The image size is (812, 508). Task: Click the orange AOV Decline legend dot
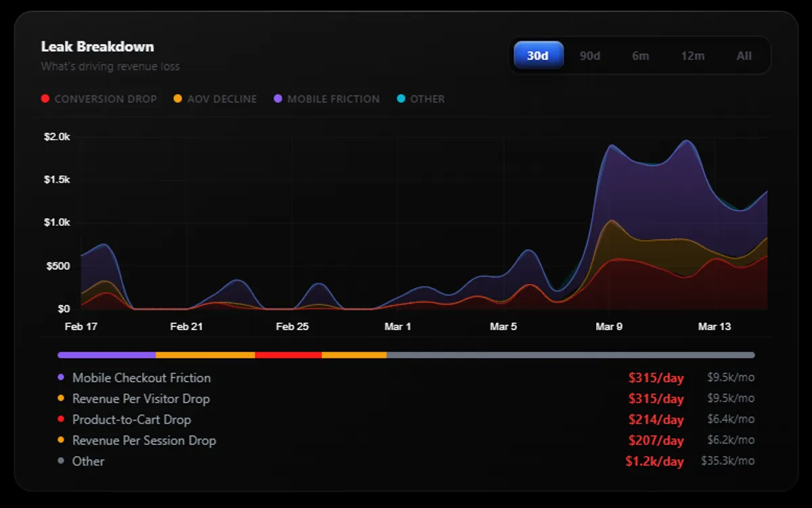[x=177, y=99]
